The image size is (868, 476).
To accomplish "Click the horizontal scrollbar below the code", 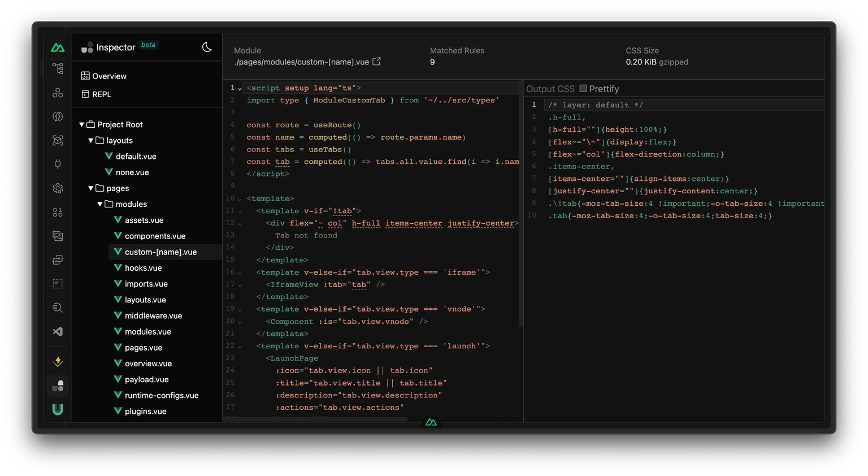I will click(x=316, y=420).
